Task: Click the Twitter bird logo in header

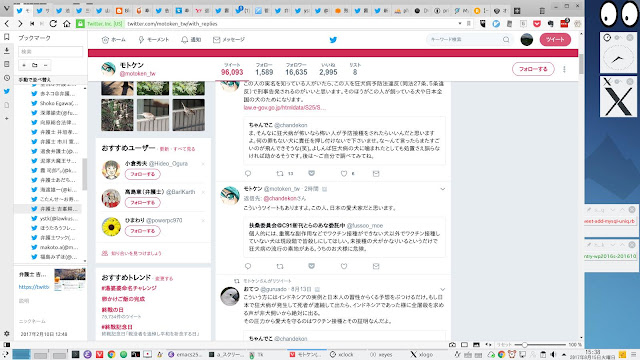Action: tap(333, 40)
